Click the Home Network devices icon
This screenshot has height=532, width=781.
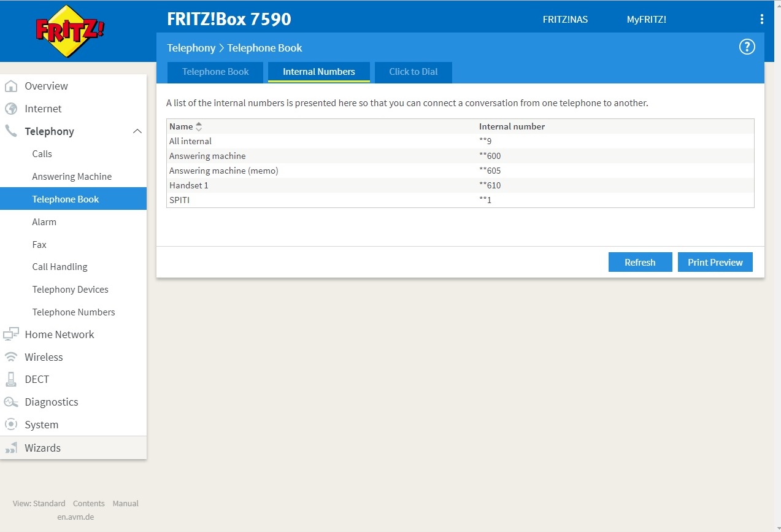(x=11, y=334)
